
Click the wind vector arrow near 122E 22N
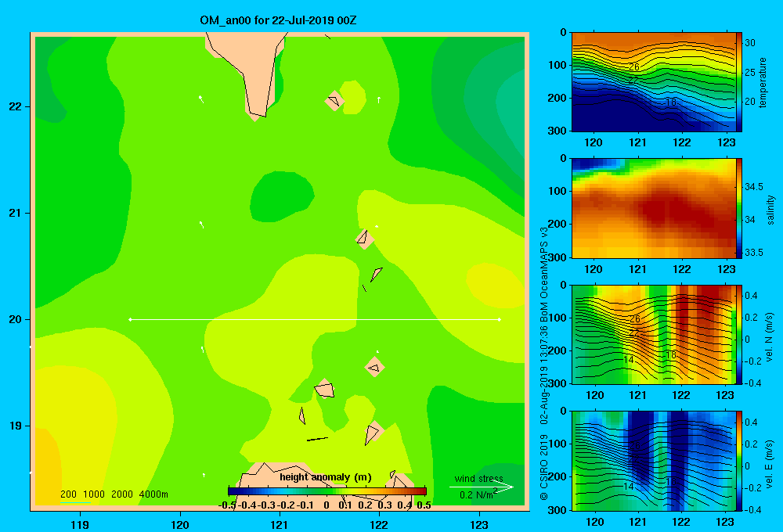pyautogui.click(x=379, y=100)
